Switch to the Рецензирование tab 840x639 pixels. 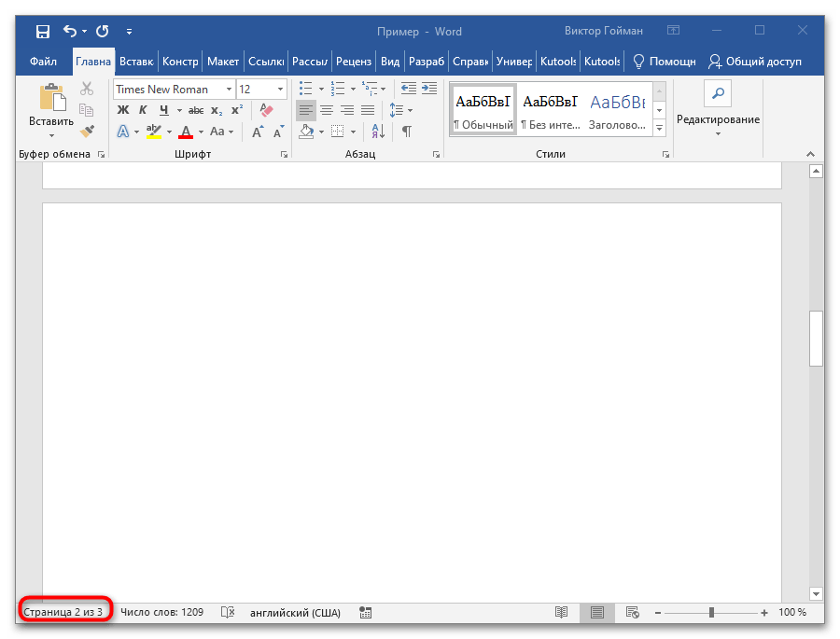pyautogui.click(x=354, y=62)
